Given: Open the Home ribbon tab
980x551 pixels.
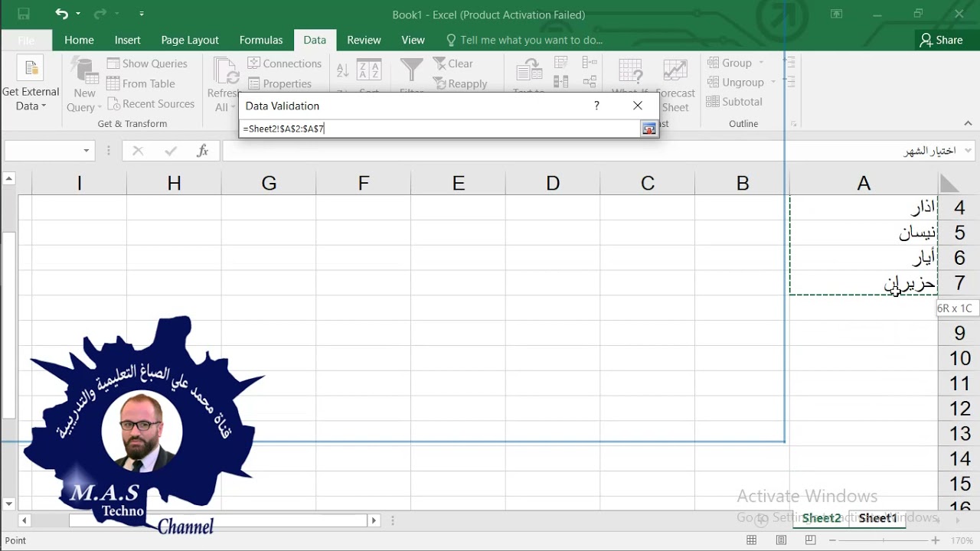Looking at the screenshot, I should click(x=79, y=40).
